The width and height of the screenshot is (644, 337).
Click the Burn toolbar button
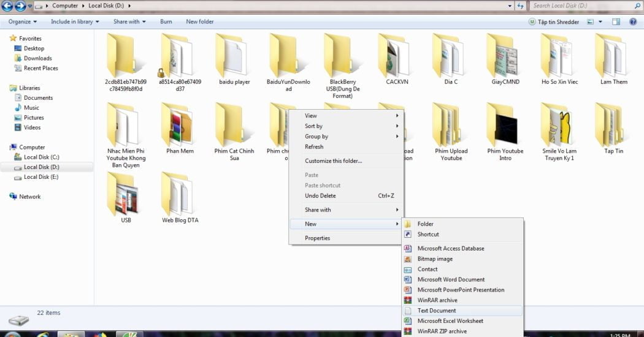(x=166, y=22)
